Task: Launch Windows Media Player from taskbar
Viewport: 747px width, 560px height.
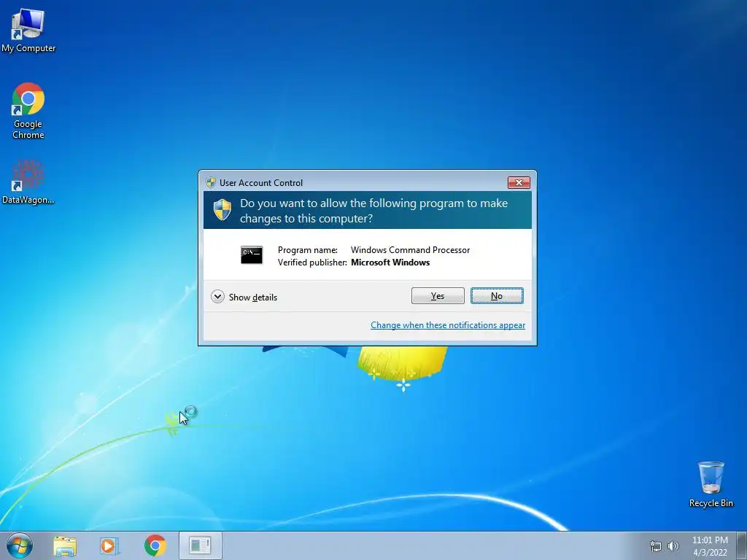Action: (x=109, y=546)
